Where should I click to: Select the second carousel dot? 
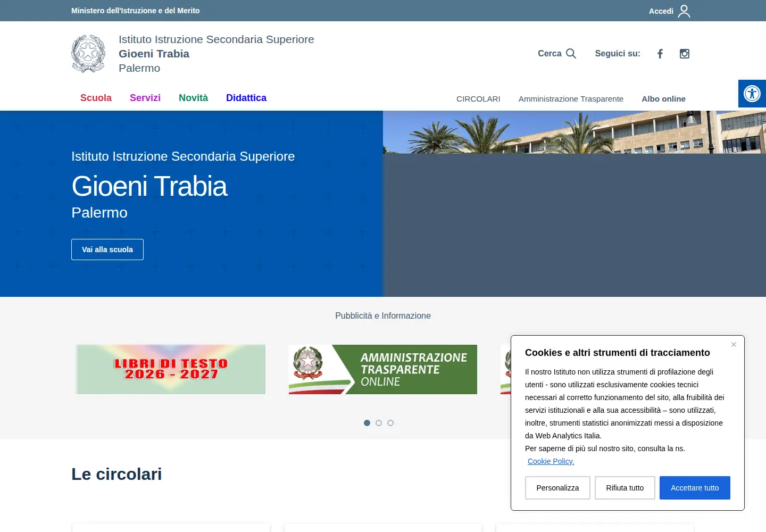coord(379,423)
